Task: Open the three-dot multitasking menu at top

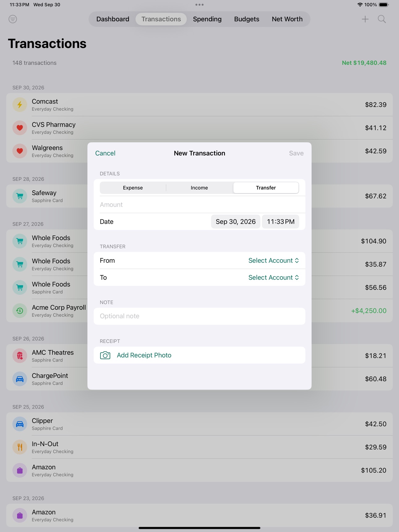Action: pyautogui.click(x=199, y=5)
